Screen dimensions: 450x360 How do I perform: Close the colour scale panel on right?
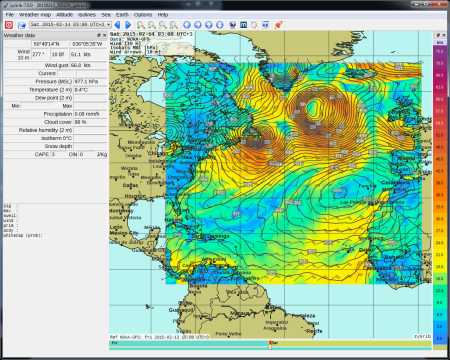tap(444, 35)
